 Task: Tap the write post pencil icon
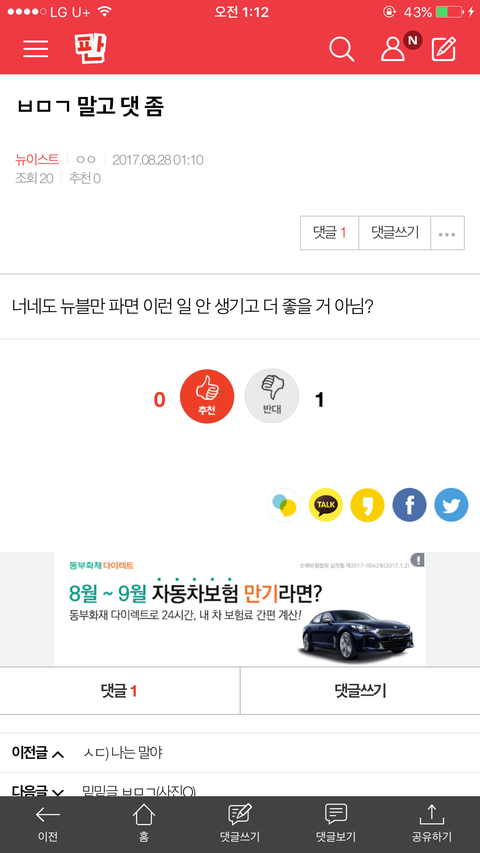coord(444,49)
